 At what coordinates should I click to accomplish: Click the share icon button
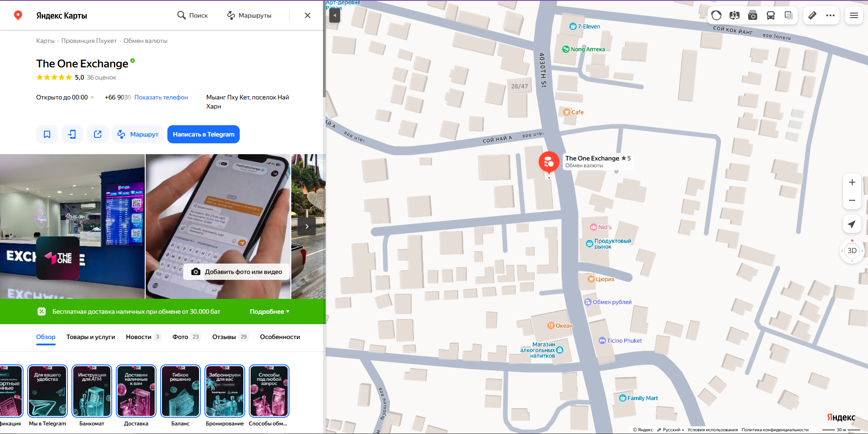(98, 134)
